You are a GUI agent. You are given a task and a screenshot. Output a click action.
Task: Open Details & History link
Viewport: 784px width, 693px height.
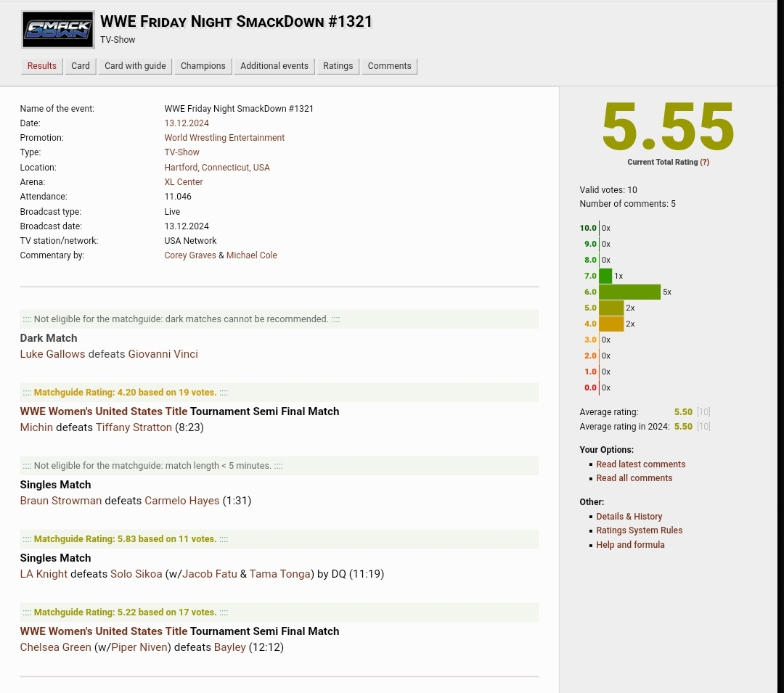(x=629, y=517)
